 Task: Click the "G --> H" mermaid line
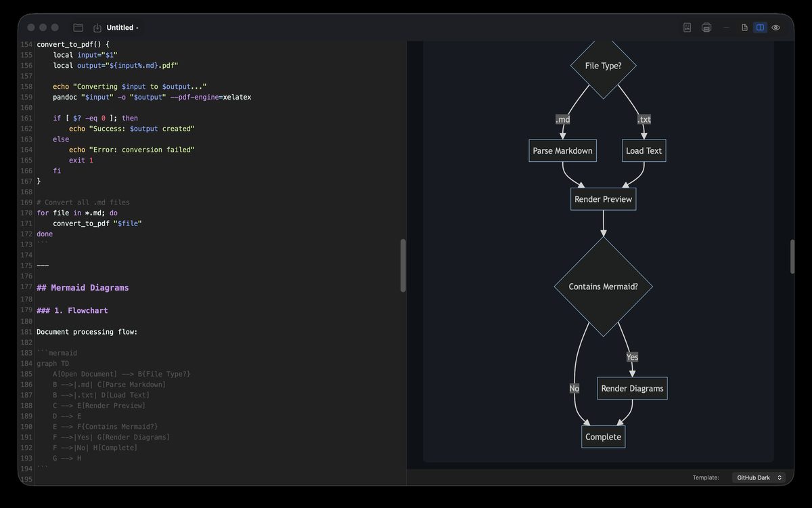tap(67, 459)
